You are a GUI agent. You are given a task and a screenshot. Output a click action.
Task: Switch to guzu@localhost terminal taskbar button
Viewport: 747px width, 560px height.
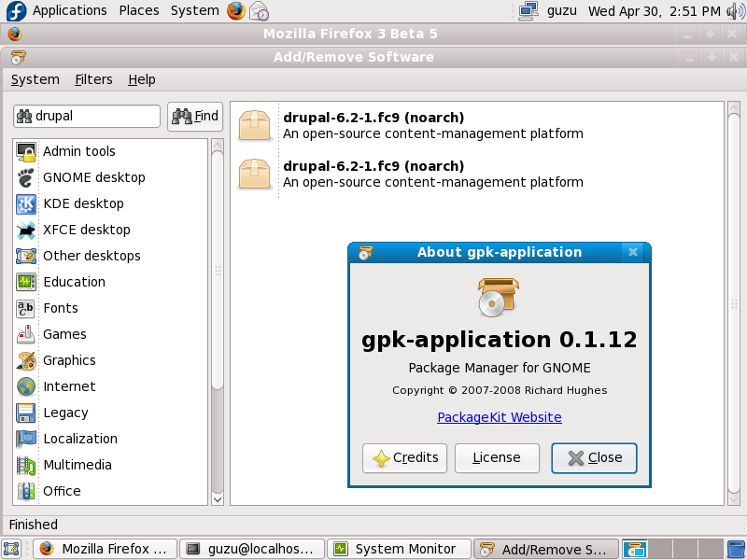(x=253, y=549)
